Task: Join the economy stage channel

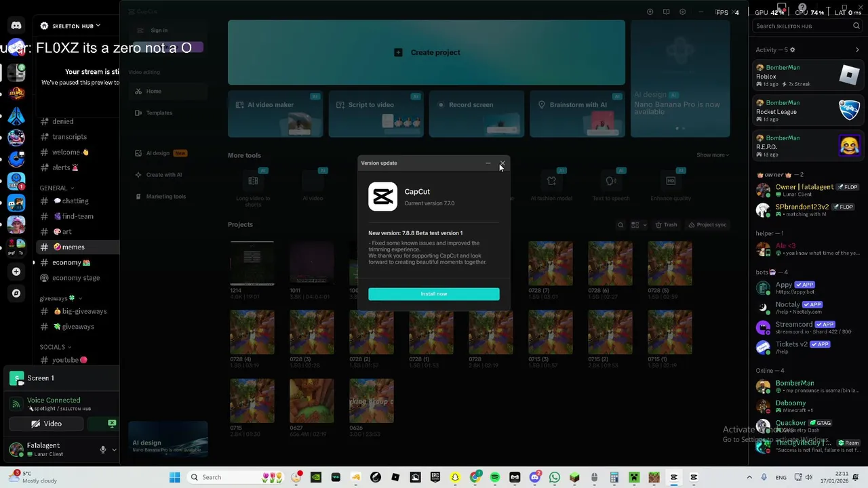Action: tap(76, 278)
